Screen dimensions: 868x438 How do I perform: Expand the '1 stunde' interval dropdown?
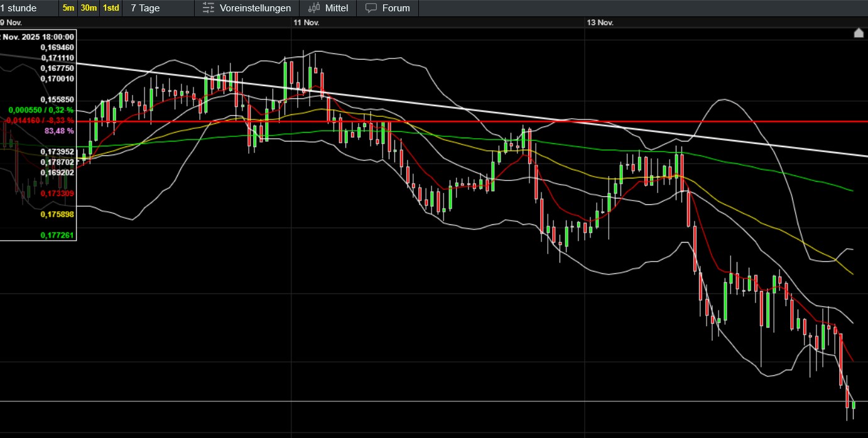click(19, 8)
